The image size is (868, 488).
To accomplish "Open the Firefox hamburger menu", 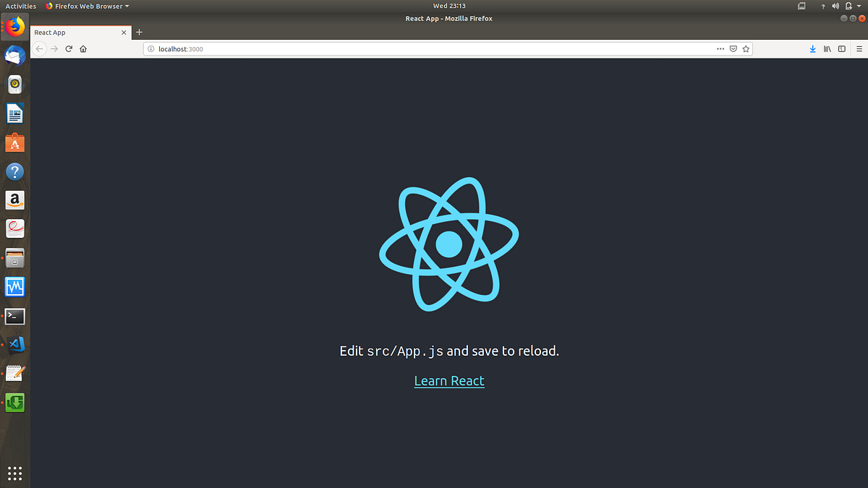I will tap(859, 48).
